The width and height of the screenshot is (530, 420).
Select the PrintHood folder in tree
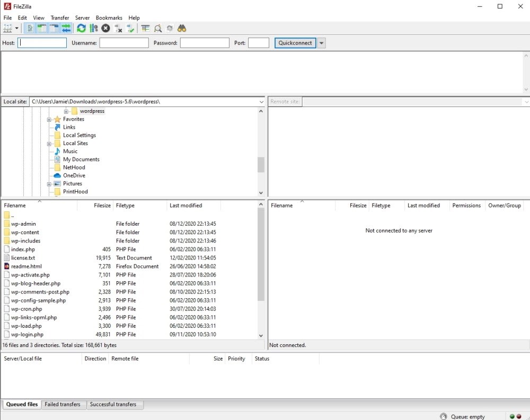75,192
